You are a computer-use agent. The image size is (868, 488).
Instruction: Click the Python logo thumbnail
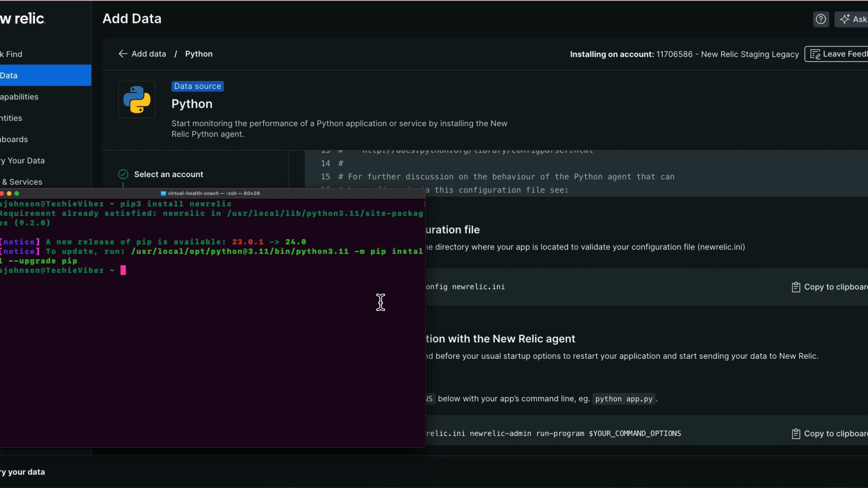(x=137, y=99)
